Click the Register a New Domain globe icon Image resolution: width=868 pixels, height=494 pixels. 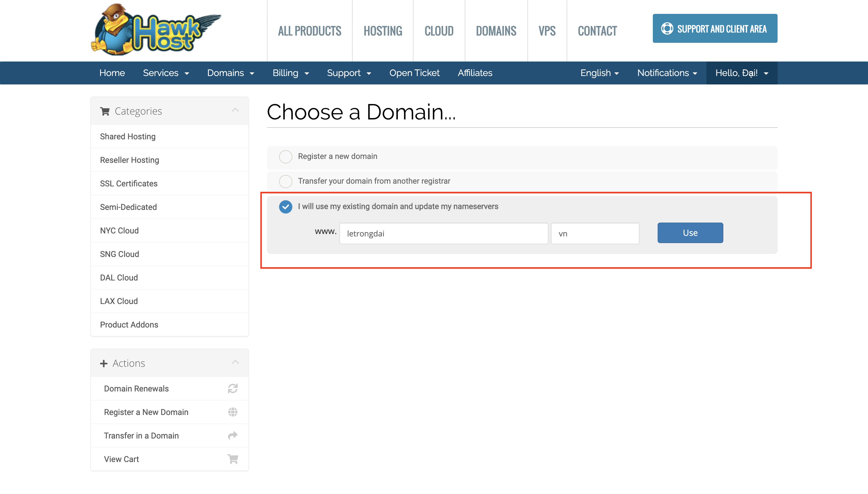pos(233,412)
